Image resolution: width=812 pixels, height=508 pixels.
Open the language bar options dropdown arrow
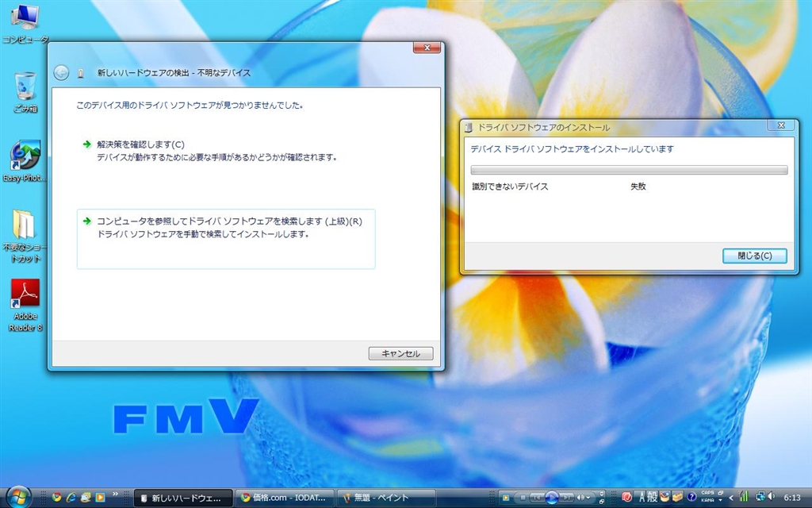coord(720,500)
